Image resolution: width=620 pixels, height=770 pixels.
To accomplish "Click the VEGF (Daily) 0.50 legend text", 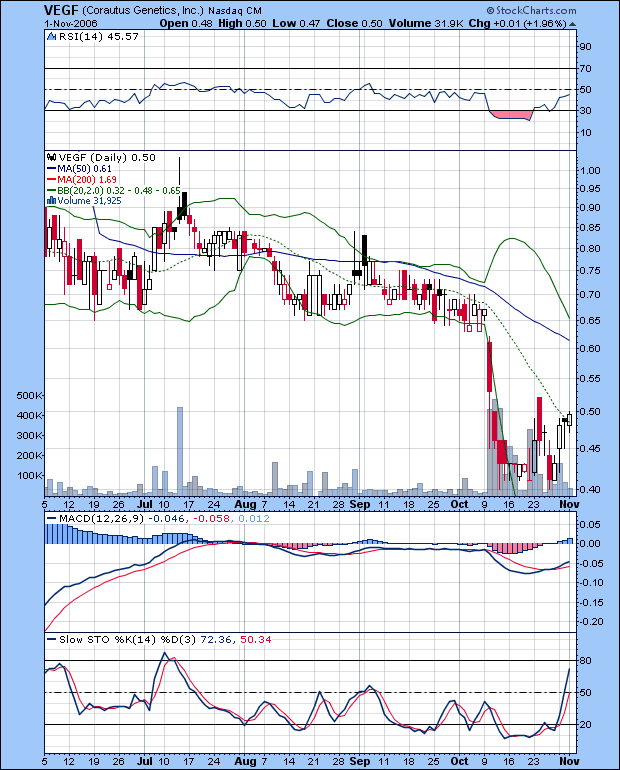I will (107, 158).
